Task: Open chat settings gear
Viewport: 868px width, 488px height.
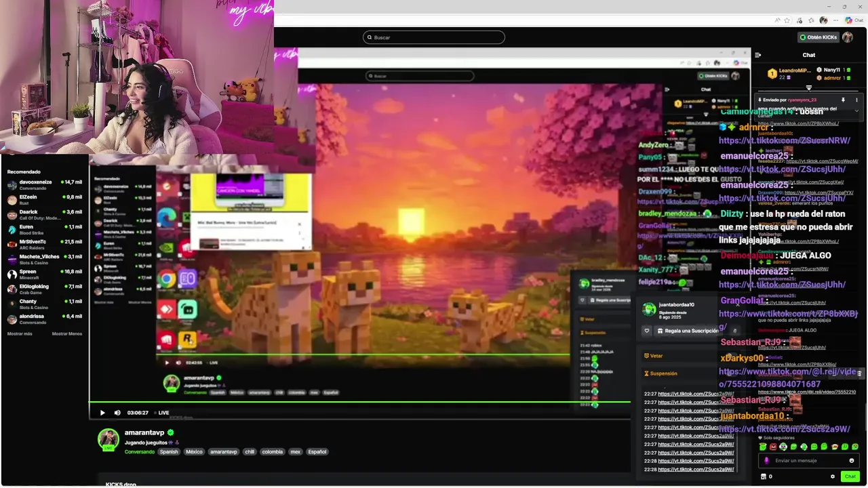Action: tap(833, 476)
